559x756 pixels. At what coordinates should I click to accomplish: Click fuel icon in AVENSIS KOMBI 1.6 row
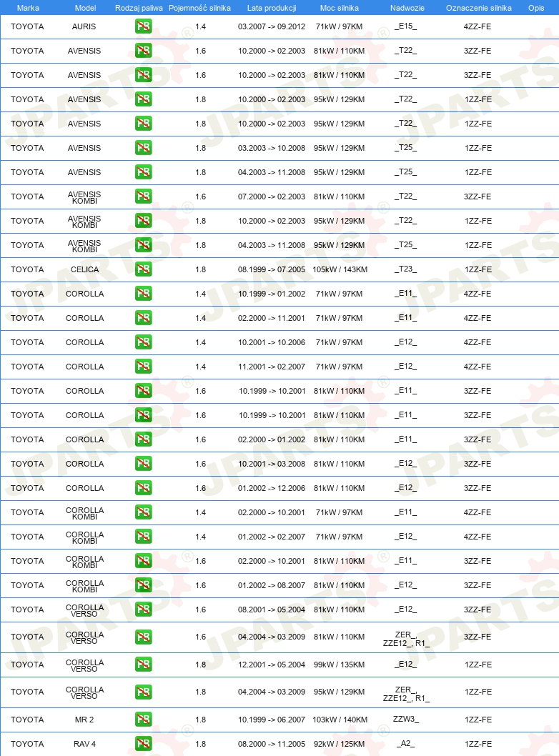143,197
